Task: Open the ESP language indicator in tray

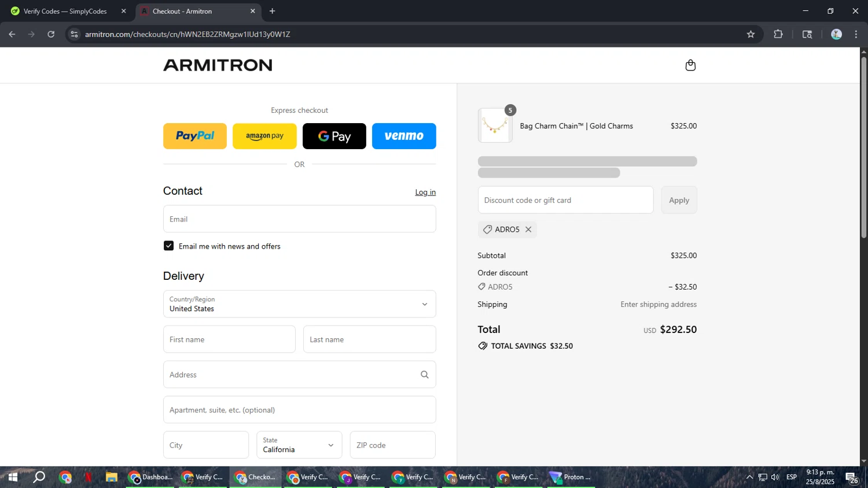Action: (792, 477)
